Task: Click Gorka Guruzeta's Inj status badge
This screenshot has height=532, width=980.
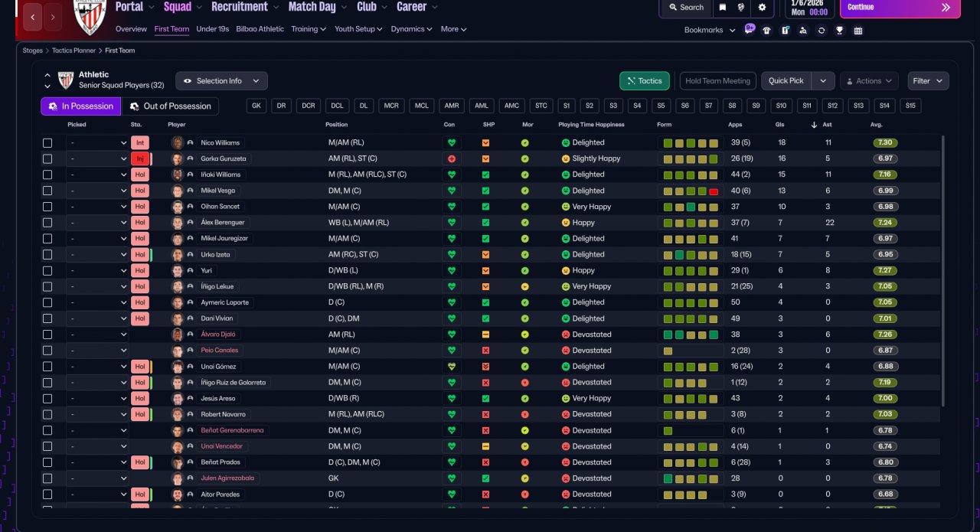Action: click(x=139, y=159)
